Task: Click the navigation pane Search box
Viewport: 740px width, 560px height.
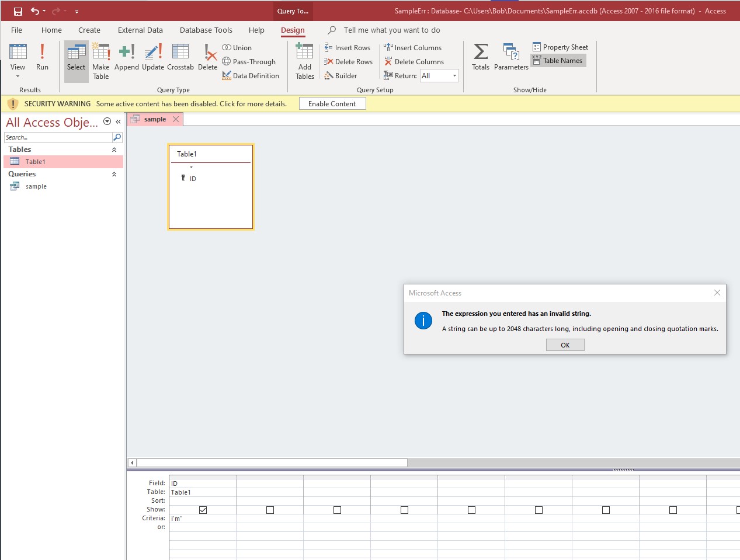Action: pyautogui.click(x=58, y=137)
